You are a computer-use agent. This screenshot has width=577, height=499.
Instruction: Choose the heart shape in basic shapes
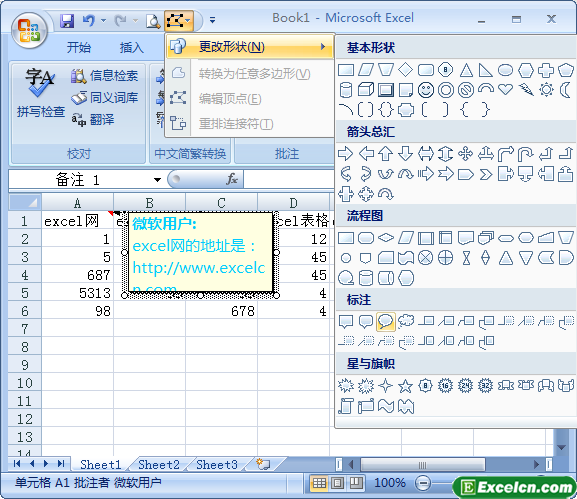click(505, 89)
